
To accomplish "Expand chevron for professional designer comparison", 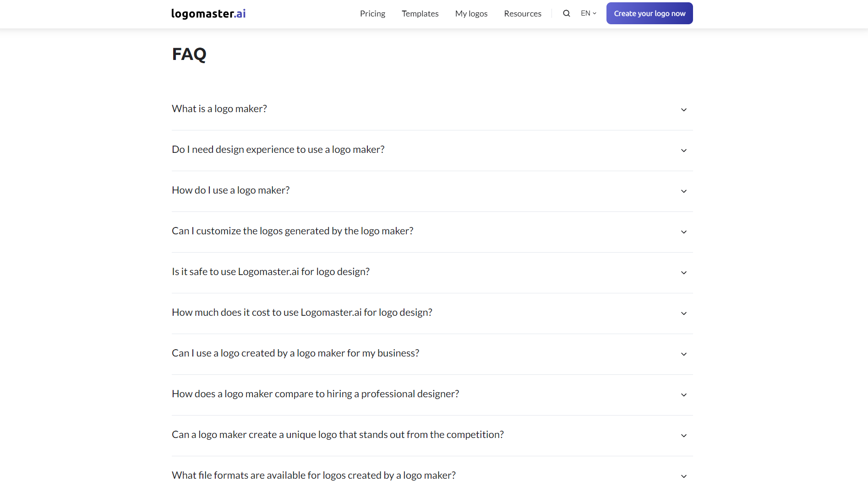I will click(x=683, y=395).
